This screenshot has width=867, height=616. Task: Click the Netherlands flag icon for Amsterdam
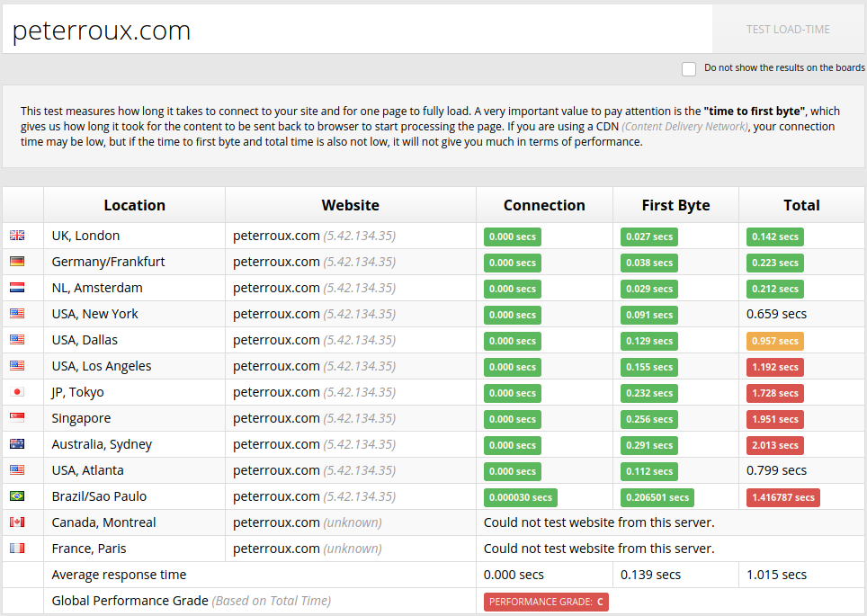point(17,287)
